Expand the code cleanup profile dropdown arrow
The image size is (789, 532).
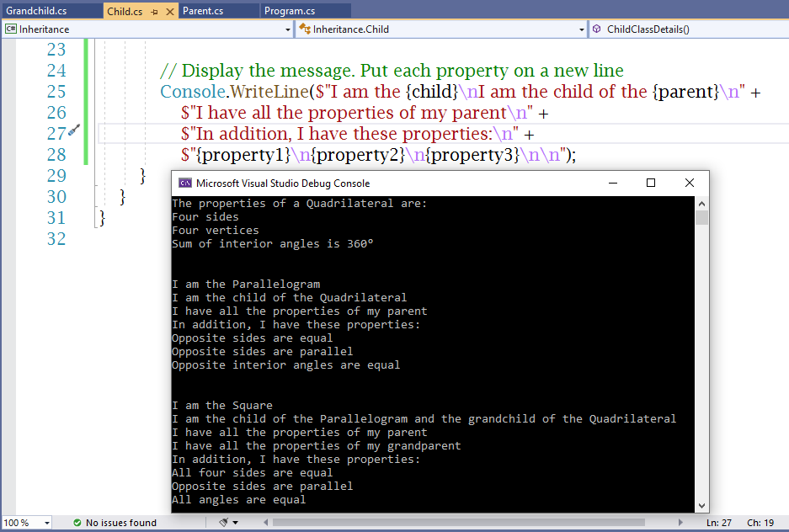[x=235, y=523]
